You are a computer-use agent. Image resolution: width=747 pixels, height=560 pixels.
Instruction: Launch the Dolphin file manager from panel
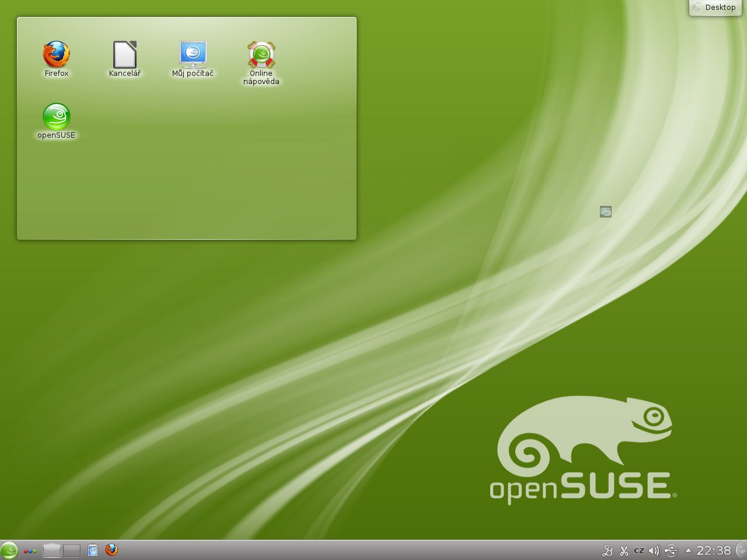click(x=93, y=550)
